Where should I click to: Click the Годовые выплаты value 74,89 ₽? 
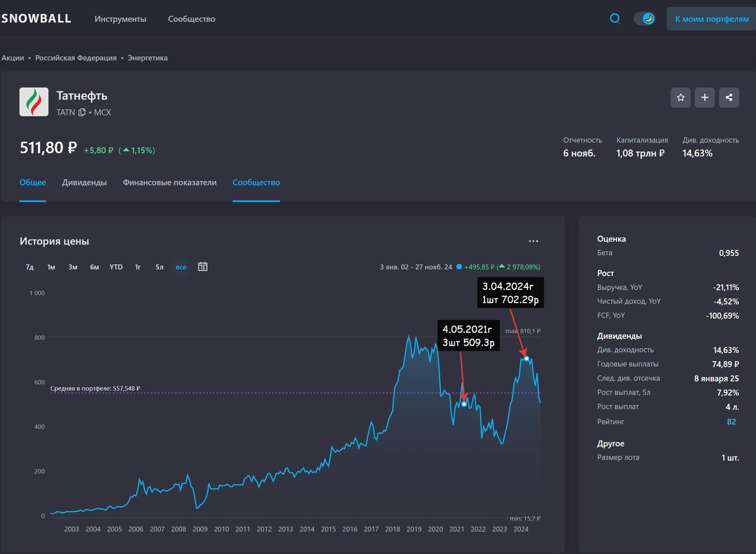pyautogui.click(x=725, y=364)
